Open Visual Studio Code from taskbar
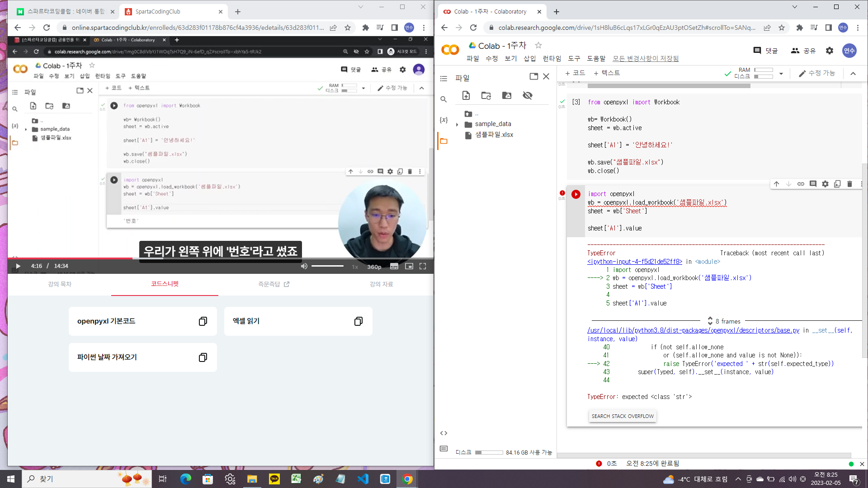The width and height of the screenshot is (868, 488). (x=363, y=479)
